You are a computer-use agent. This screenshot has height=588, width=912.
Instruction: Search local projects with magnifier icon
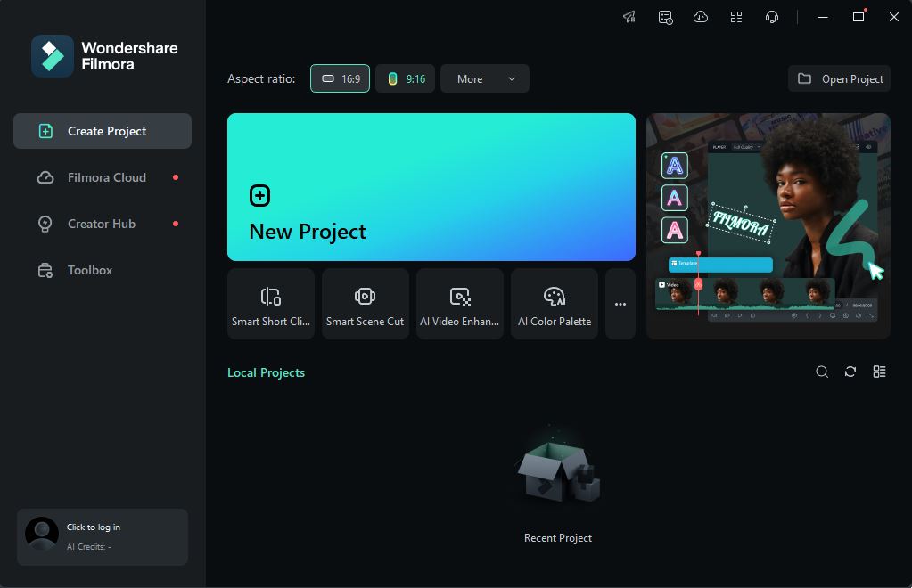point(822,372)
